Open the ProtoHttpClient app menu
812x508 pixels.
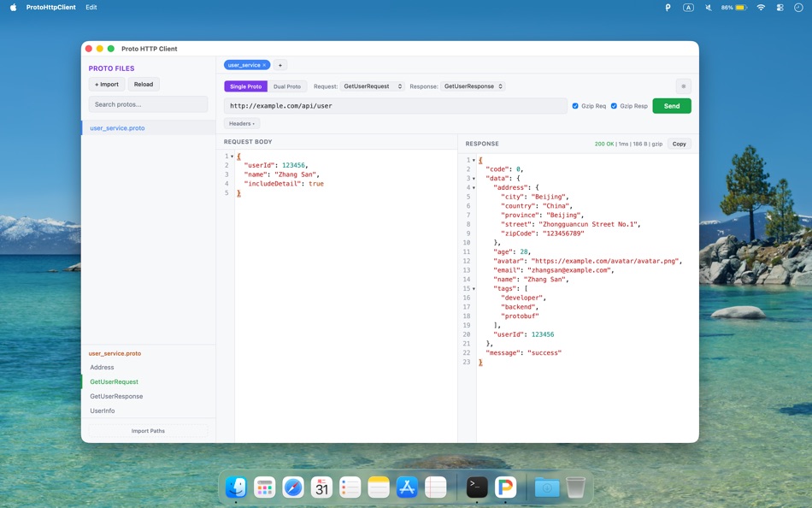(x=50, y=7)
